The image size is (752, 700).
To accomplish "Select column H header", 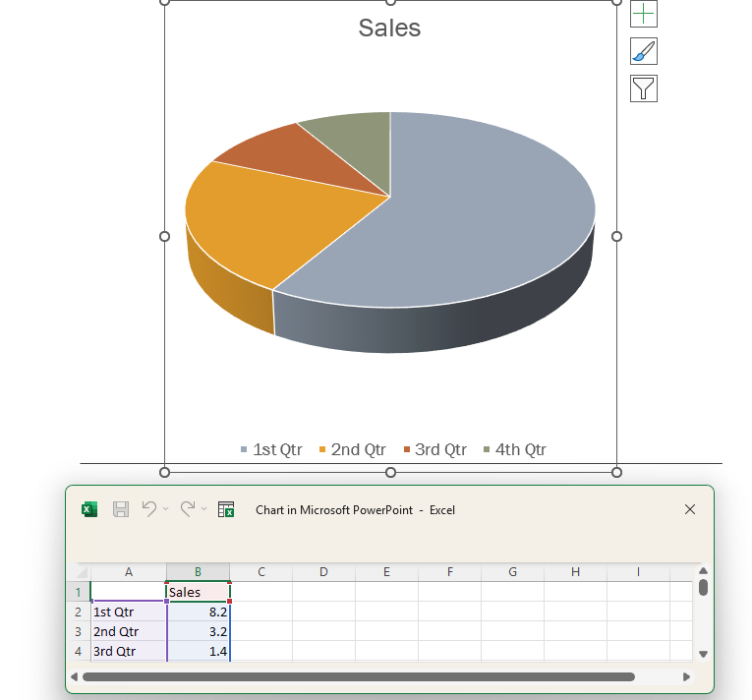I will [575, 572].
